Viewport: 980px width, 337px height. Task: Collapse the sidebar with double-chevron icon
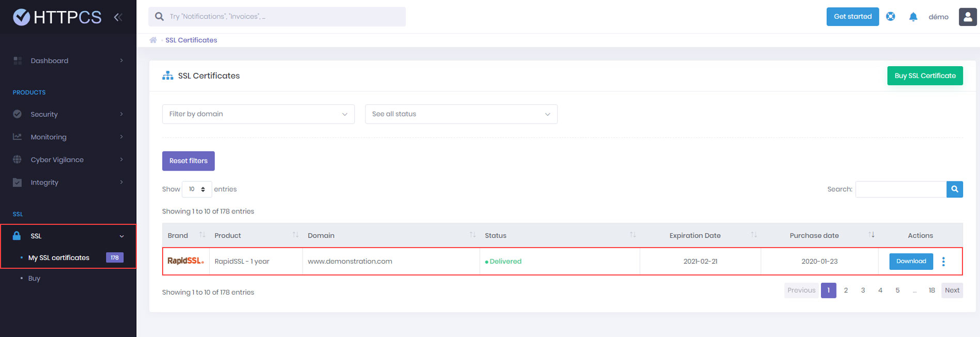[118, 17]
